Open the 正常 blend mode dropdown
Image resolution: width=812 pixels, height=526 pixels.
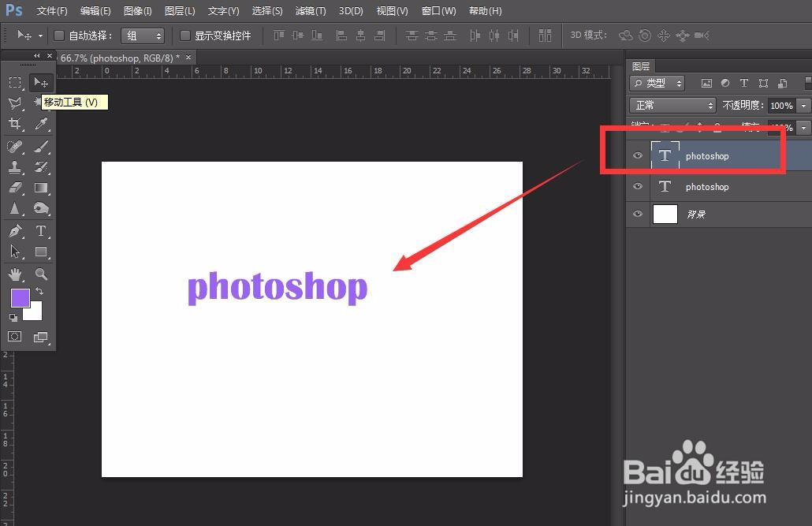pyautogui.click(x=672, y=105)
